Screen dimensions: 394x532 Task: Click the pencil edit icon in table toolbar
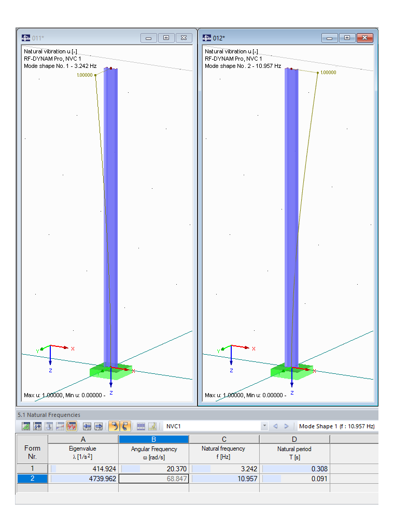click(153, 426)
